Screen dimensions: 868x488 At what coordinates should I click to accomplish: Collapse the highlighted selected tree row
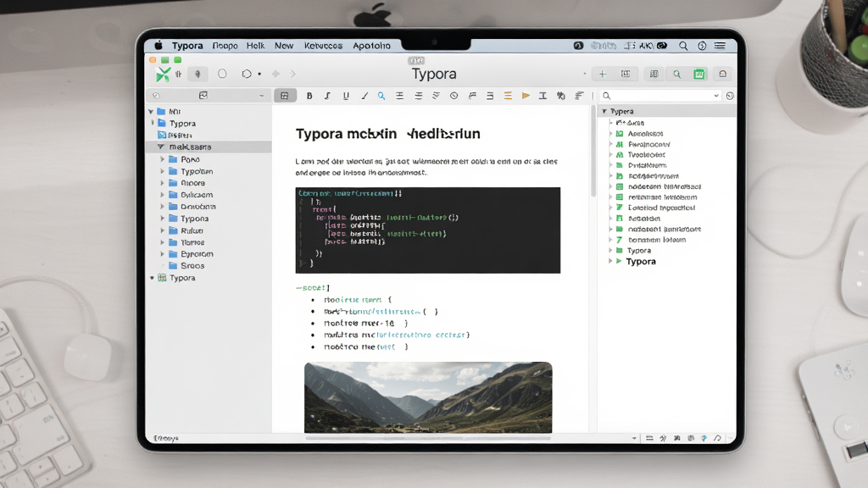pyautogui.click(x=160, y=147)
